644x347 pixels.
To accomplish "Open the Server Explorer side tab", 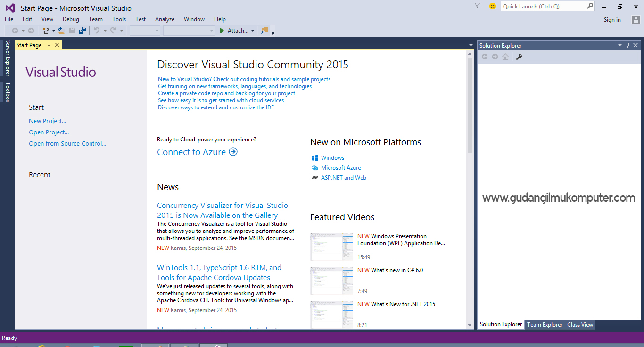I will [x=8, y=58].
